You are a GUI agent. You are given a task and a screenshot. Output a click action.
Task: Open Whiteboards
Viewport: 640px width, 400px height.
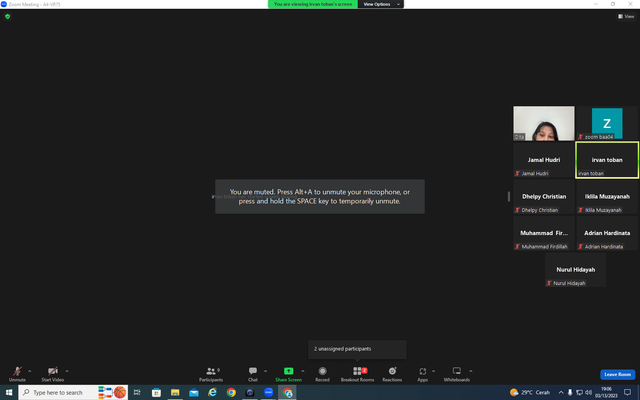point(457,373)
